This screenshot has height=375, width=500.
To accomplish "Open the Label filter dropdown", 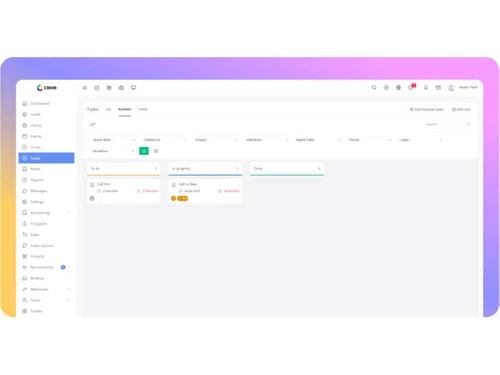I will 419,140.
